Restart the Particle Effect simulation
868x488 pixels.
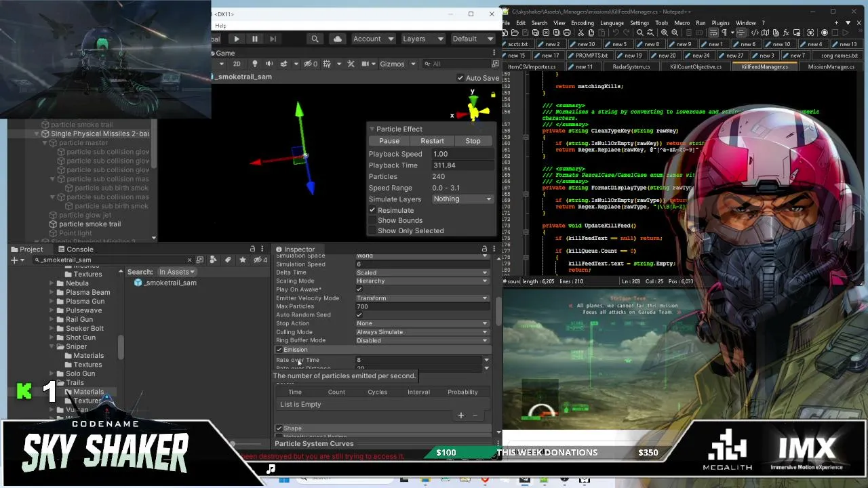432,141
